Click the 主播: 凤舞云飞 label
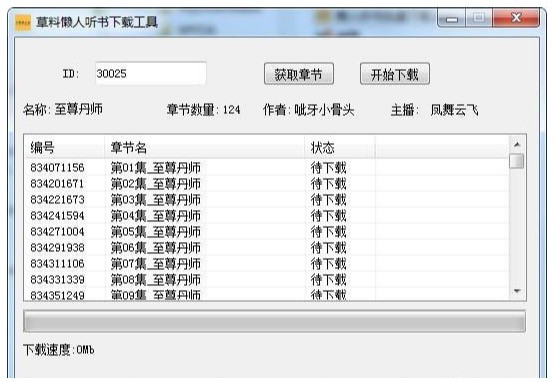This screenshot has height=382, width=555. point(435,110)
